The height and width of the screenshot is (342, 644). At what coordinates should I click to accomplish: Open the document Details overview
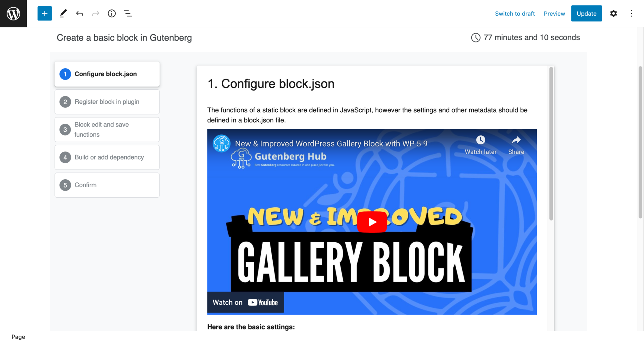click(112, 13)
